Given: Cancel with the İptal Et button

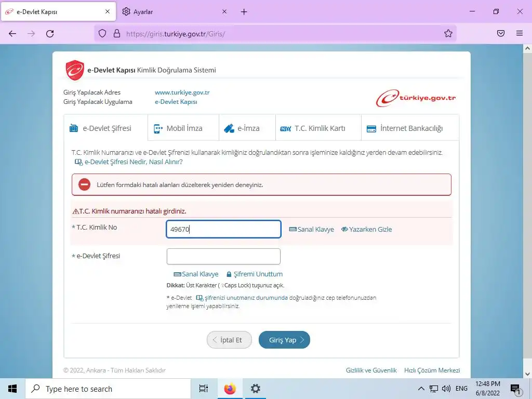Looking at the screenshot, I should (x=229, y=340).
